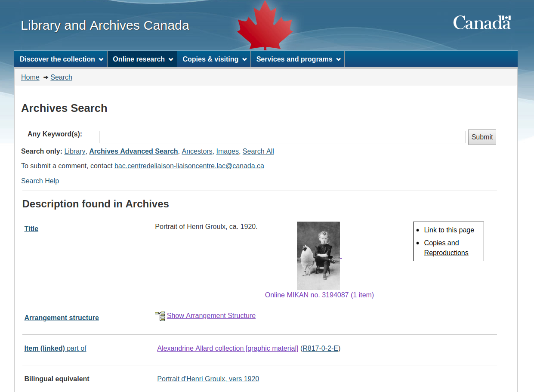Click the Bilingual equivalent label

point(57,379)
